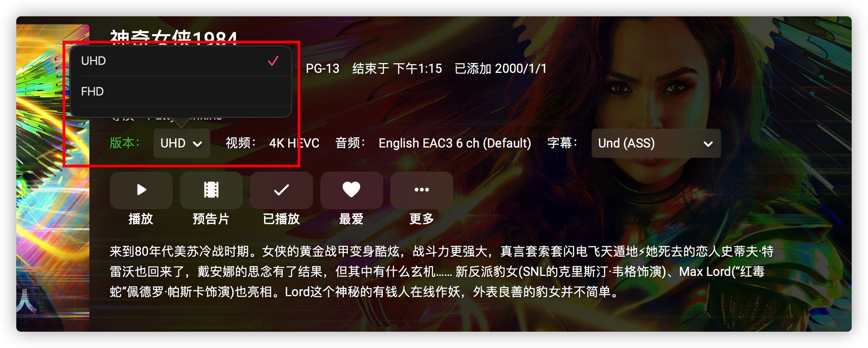Click the 预告片 label

pos(211,219)
